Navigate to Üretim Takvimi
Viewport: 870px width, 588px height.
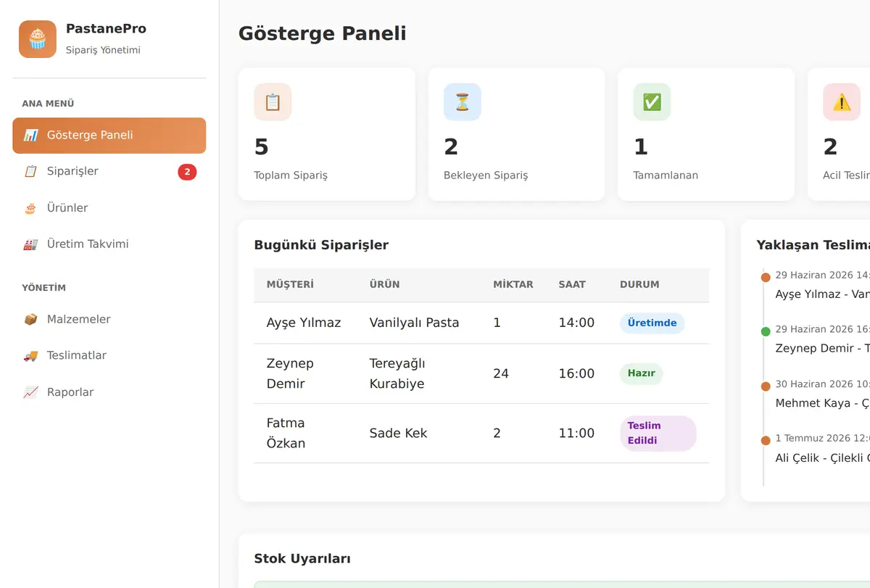109,244
